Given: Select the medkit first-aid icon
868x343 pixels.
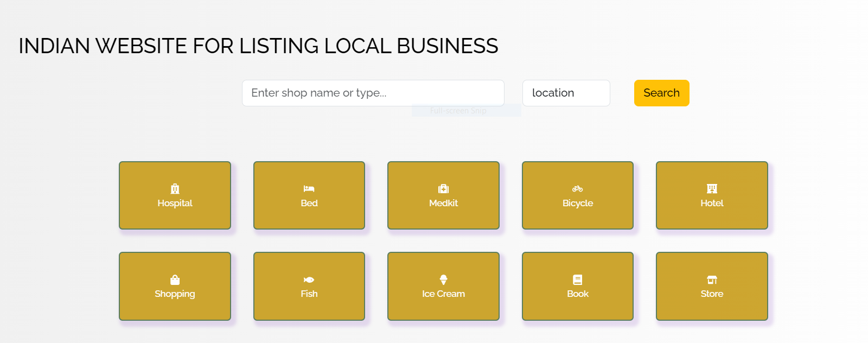Looking at the screenshot, I should coord(443,189).
